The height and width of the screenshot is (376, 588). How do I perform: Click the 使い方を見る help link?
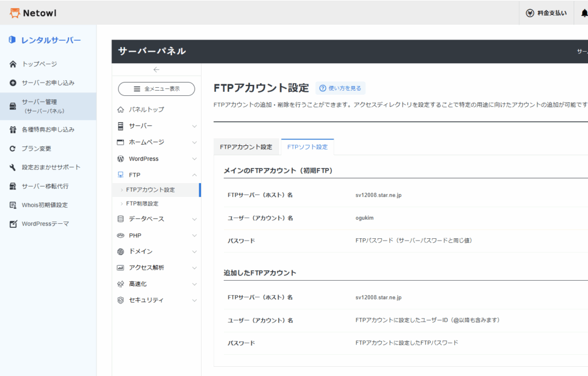coord(340,88)
